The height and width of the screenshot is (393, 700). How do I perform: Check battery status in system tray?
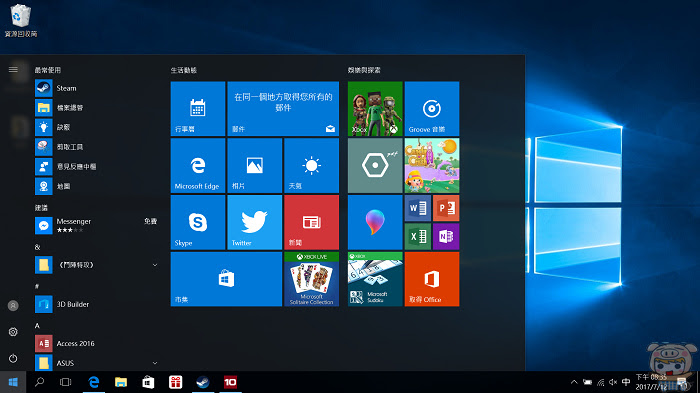[588, 382]
